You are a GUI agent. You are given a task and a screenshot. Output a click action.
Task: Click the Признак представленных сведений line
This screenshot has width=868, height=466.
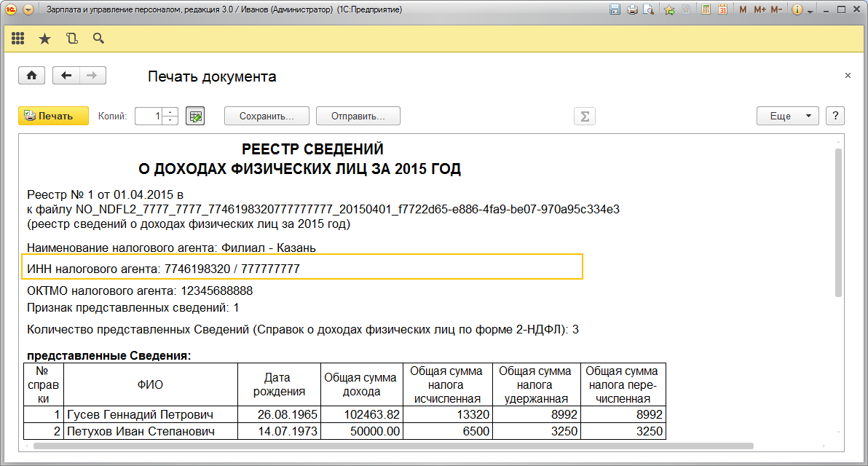[133, 308]
